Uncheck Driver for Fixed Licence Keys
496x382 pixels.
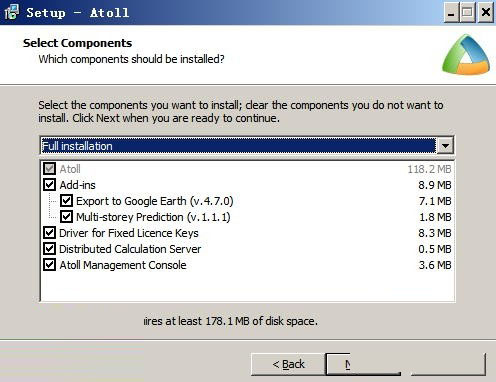point(49,233)
